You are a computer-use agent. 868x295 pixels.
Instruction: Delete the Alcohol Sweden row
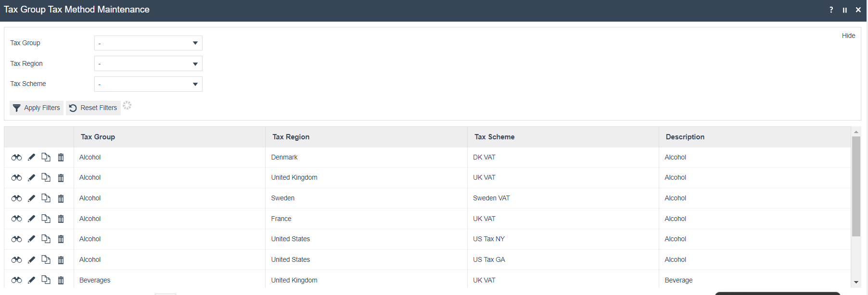click(61, 198)
